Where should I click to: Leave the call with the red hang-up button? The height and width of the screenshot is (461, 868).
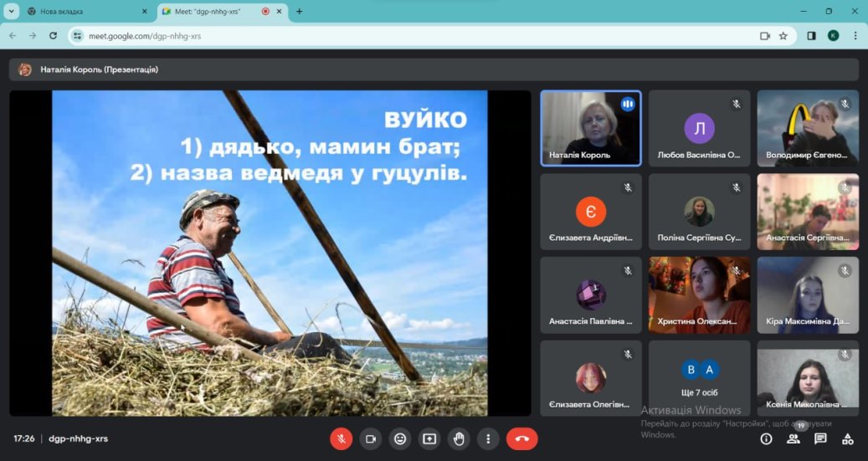pos(522,439)
